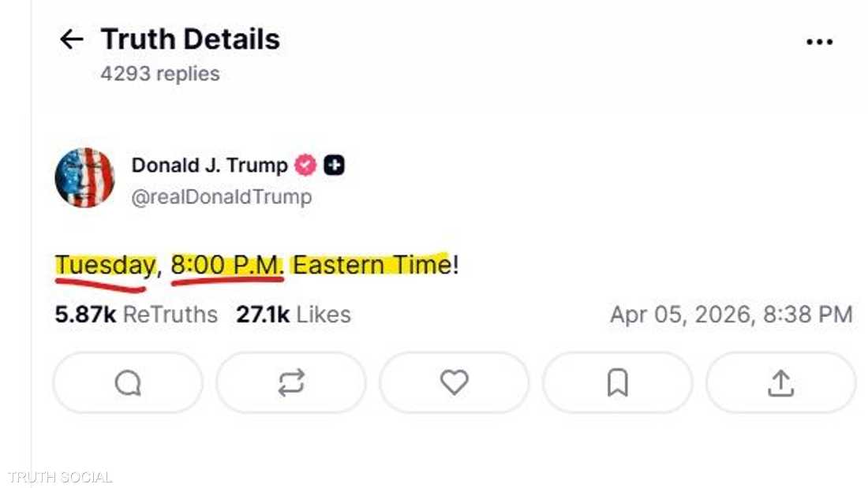The width and height of the screenshot is (868, 488).
Task: Click the Apr 05, 2026 timestamp
Action: pyautogui.click(x=731, y=315)
